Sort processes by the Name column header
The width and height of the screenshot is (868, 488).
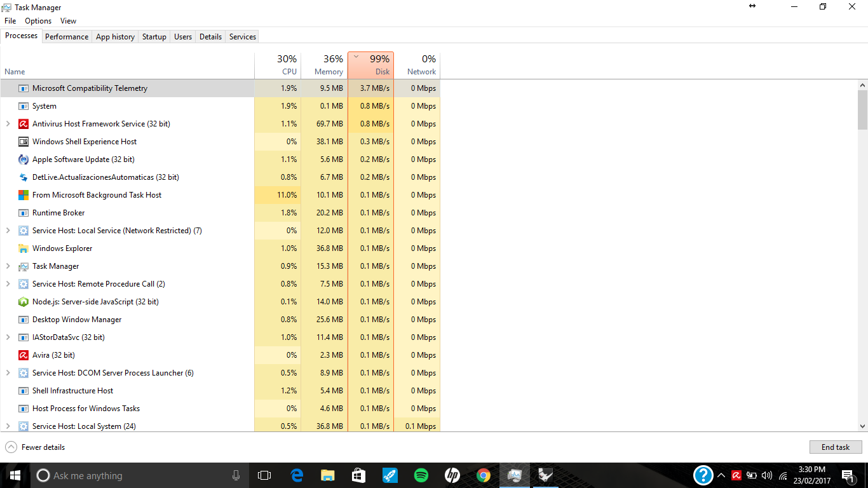[x=127, y=65]
